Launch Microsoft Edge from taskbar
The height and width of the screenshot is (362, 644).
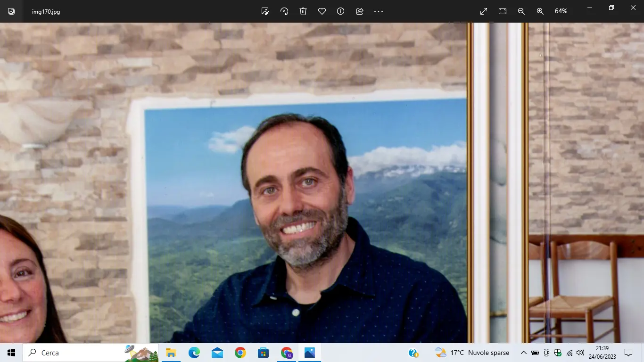(x=194, y=353)
